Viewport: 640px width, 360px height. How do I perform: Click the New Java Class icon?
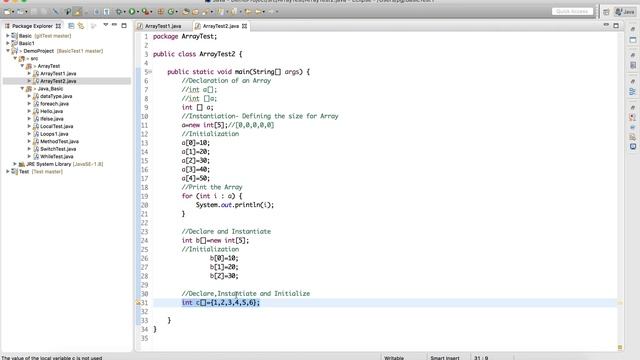coord(171,12)
